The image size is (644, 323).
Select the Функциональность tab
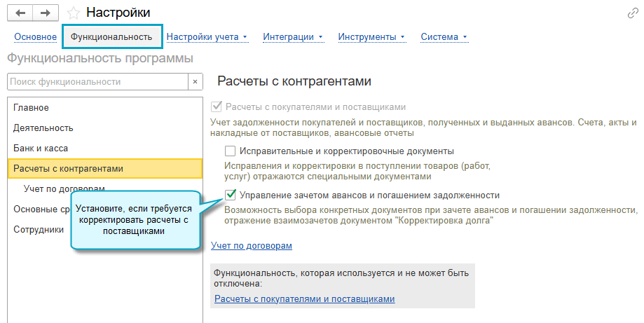[112, 37]
